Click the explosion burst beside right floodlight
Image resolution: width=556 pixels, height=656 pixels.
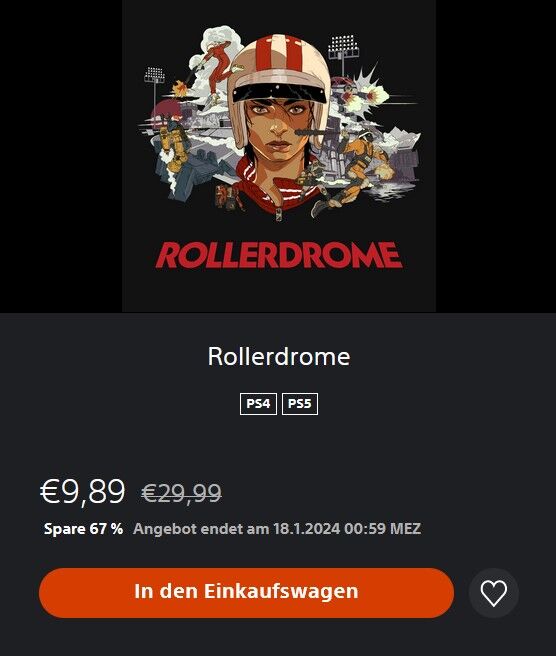370,86
